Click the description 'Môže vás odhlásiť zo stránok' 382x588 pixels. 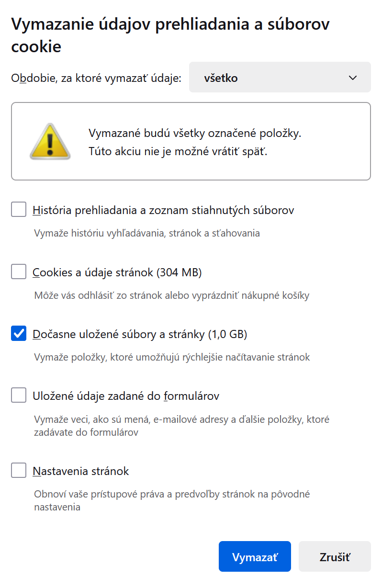172,295
